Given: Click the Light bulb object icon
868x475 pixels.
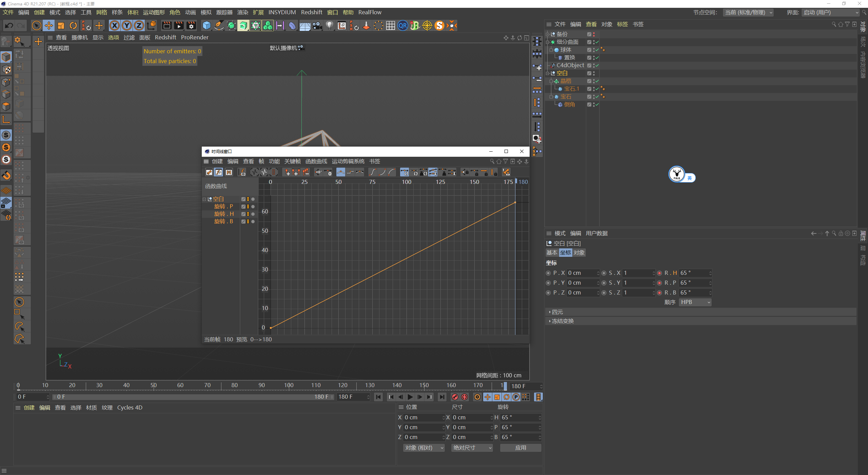Looking at the screenshot, I should pyautogui.click(x=329, y=25).
